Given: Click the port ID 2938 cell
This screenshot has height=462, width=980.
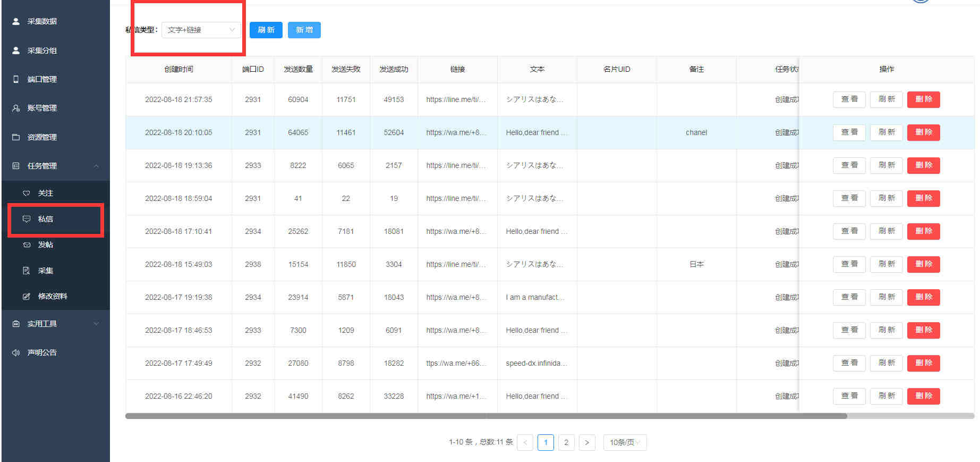Looking at the screenshot, I should [253, 264].
